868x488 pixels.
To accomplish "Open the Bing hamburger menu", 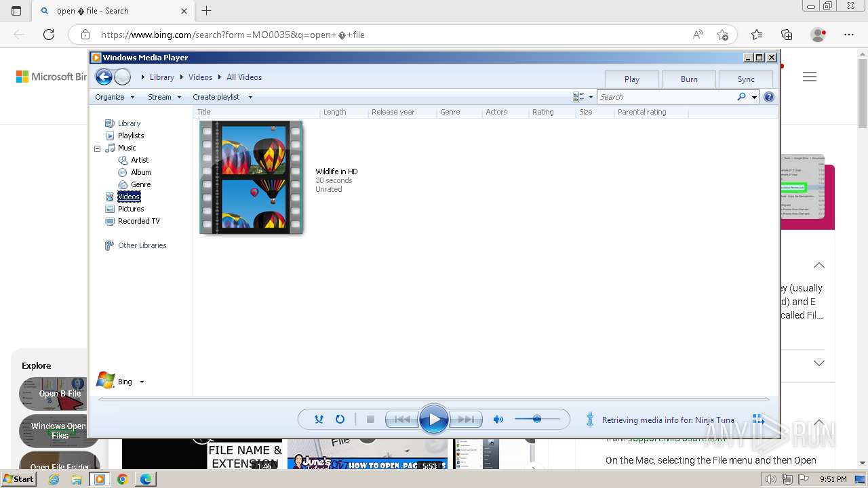I will 810,77.
